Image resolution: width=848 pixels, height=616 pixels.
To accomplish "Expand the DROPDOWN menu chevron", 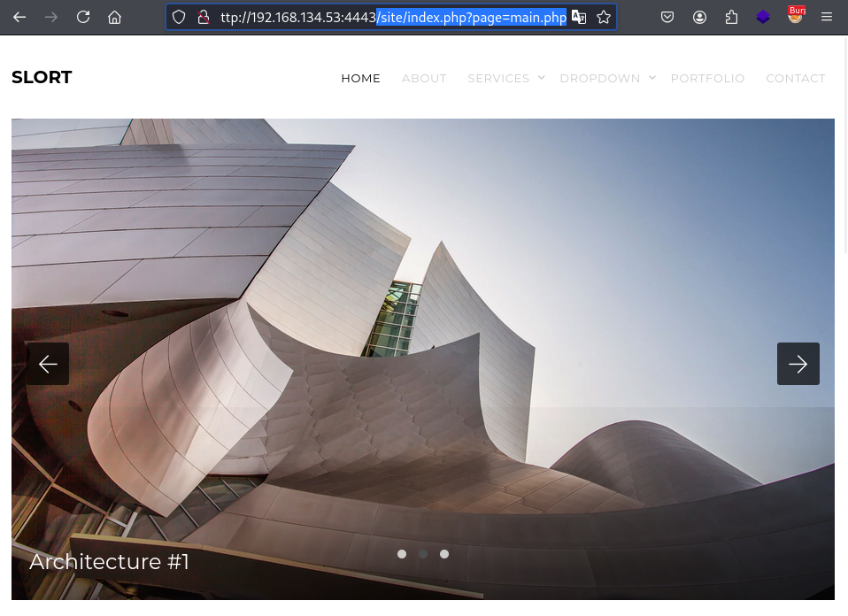I will [x=652, y=78].
